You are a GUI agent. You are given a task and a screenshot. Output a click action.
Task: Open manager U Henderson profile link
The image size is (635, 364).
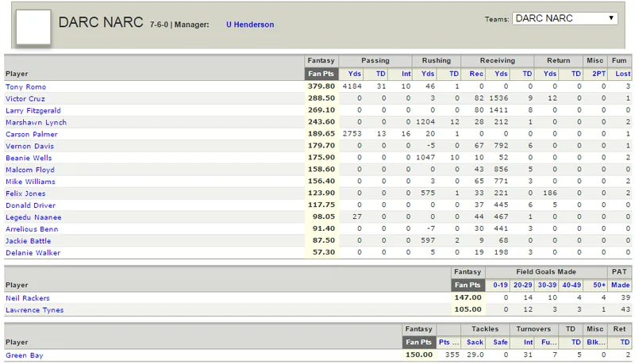coord(250,25)
